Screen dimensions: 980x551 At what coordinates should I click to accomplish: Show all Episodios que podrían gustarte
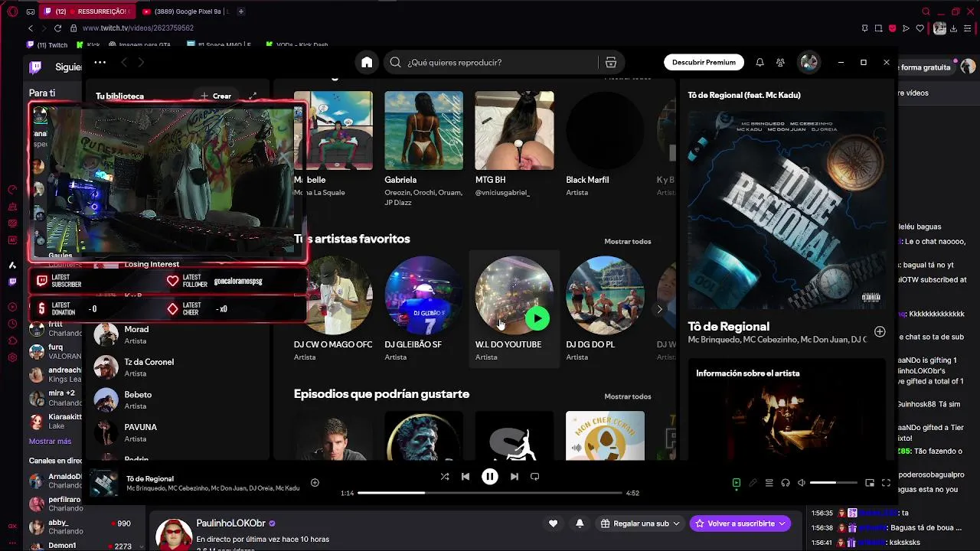tap(627, 397)
